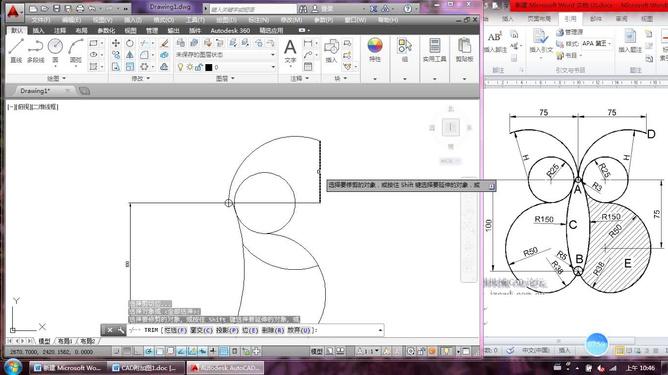The width and height of the screenshot is (668, 375).
Task: Open the APA style dropdown in Word
Action: (x=596, y=43)
